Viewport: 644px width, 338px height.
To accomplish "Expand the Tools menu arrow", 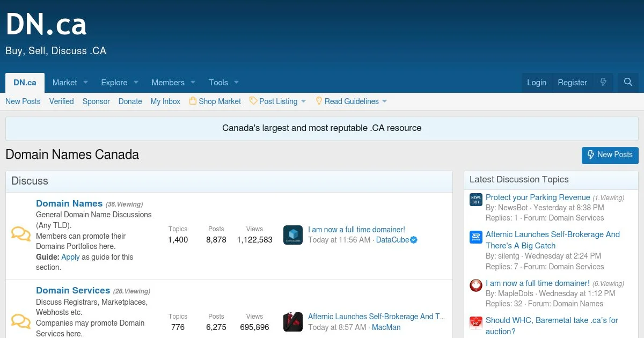I will coord(236,83).
